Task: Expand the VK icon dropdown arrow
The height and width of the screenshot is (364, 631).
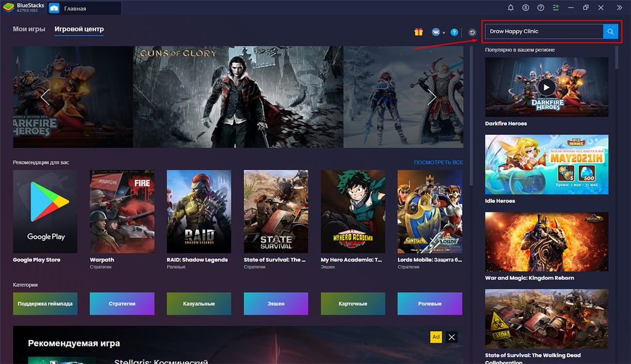Action: (444, 33)
